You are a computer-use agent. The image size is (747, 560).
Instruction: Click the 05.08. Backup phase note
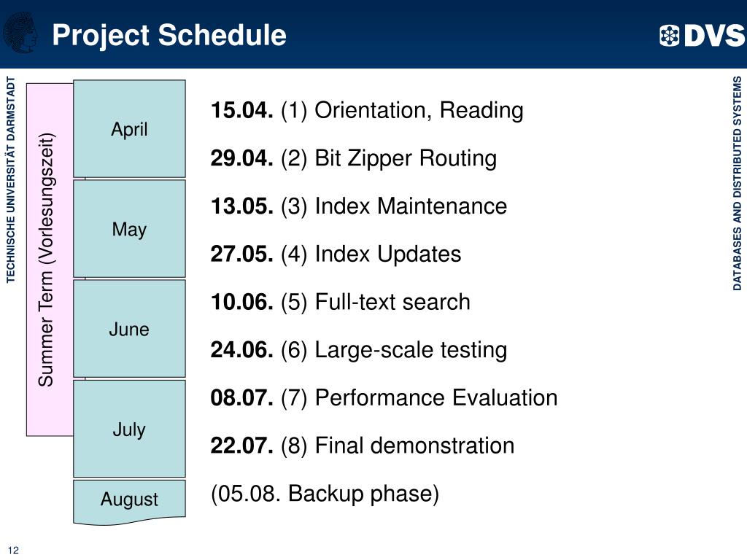[325, 494]
